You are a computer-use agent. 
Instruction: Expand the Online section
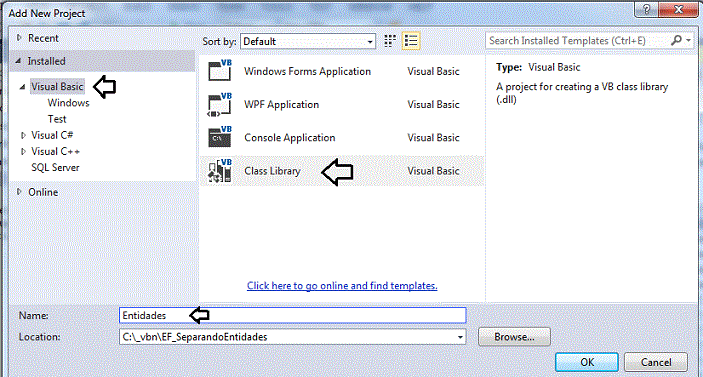[19, 192]
